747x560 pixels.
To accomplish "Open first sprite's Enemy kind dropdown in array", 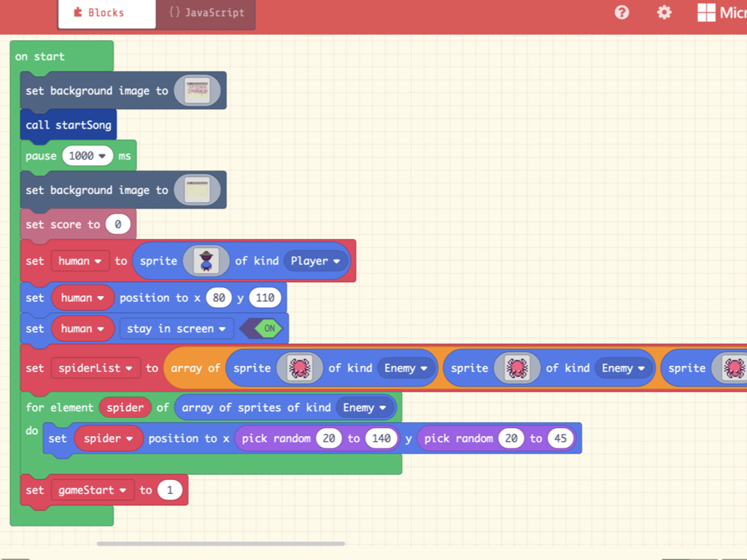I will click(x=406, y=368).
